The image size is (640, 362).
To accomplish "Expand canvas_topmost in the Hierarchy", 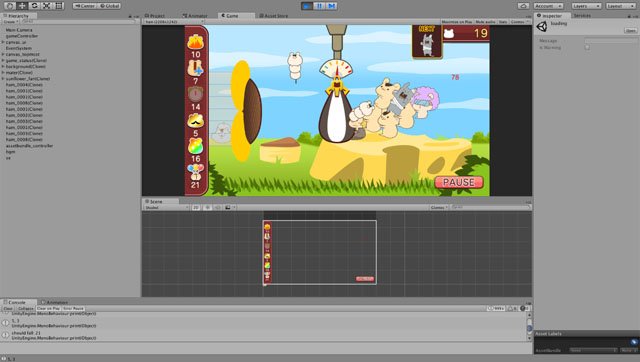I will click(x=3, y=54).
